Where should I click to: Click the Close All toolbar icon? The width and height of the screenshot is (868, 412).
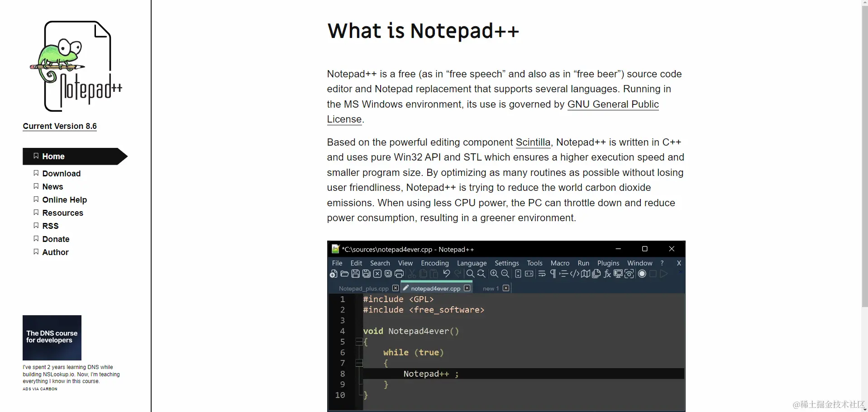pyautogui.click(x=388, y=274)
